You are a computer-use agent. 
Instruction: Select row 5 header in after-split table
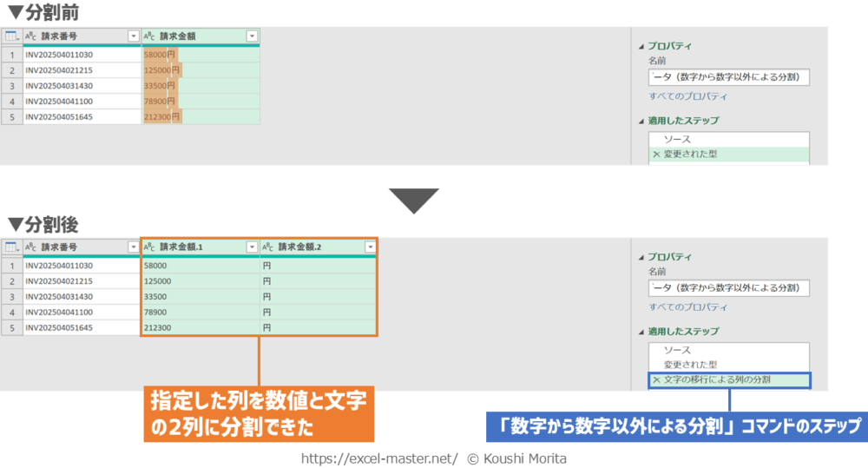11,328
